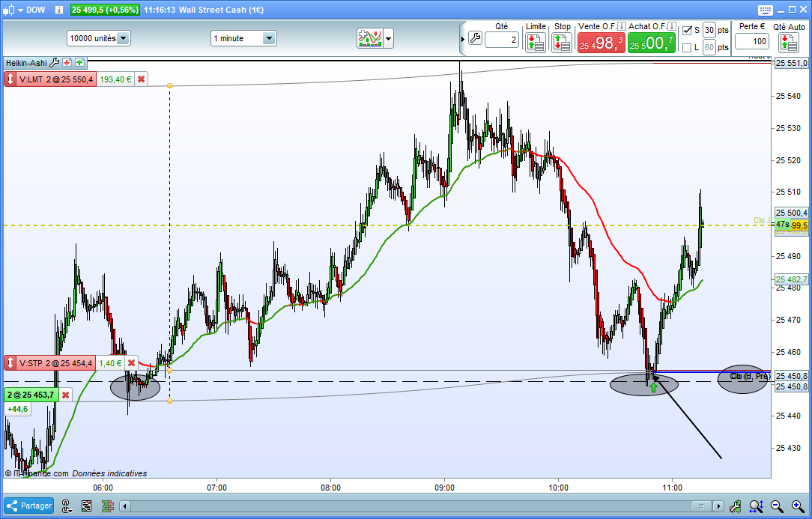812x519 pixels.
Task: Click the price scale adjust icon
Action: (x=735, y=506)
